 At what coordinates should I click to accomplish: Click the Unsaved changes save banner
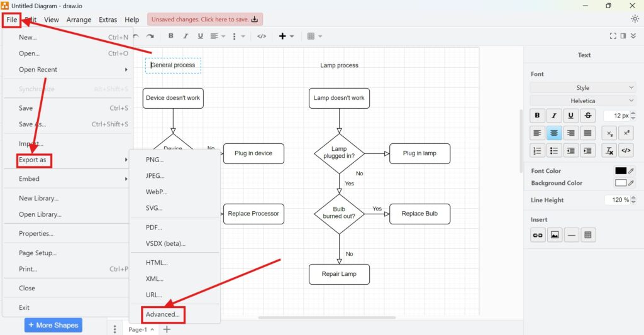point(205,19)
